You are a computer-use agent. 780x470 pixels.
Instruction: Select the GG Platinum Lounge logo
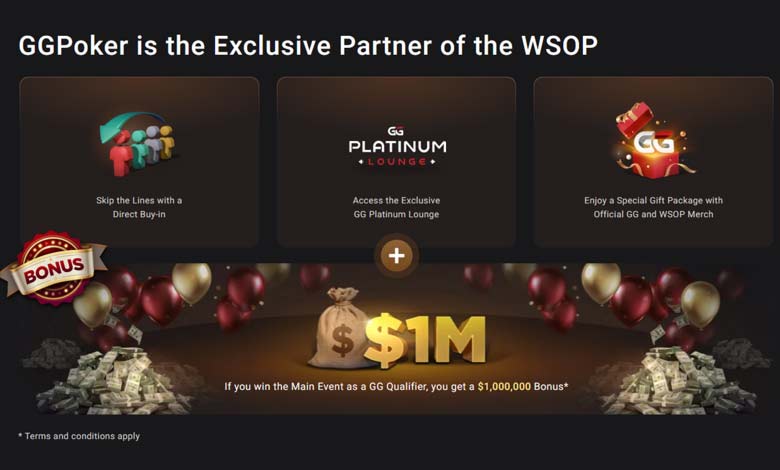point(397,146)
